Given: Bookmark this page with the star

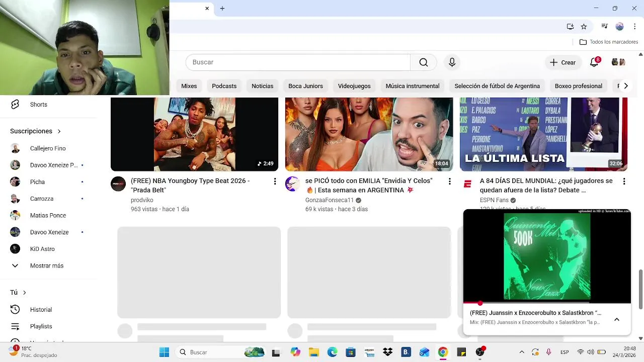Looking at the screenshot, I should 584,26.
